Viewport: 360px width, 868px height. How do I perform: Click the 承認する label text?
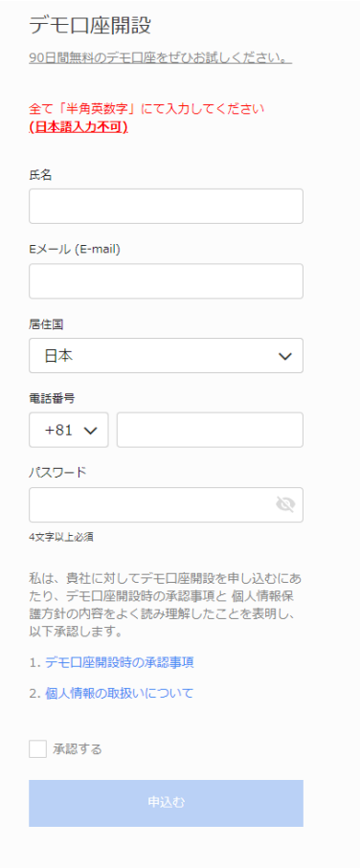pyautogui.click(x=78, y=749)
